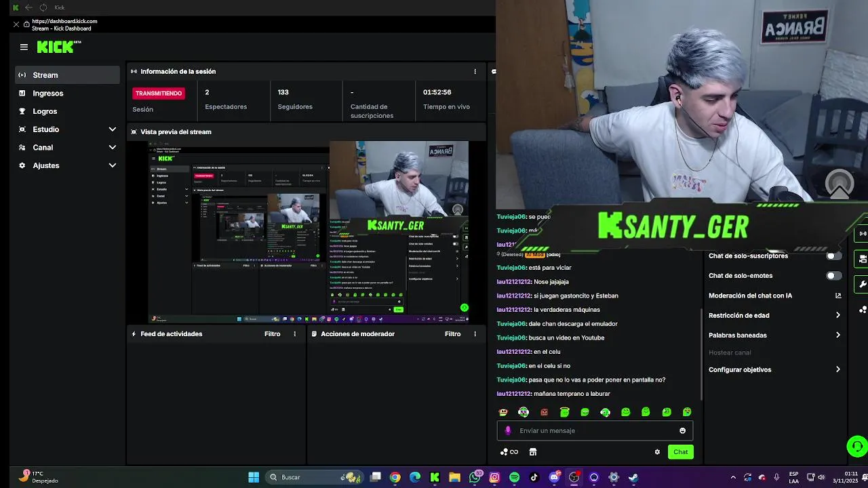Select the halo green emote

point(564,412)
